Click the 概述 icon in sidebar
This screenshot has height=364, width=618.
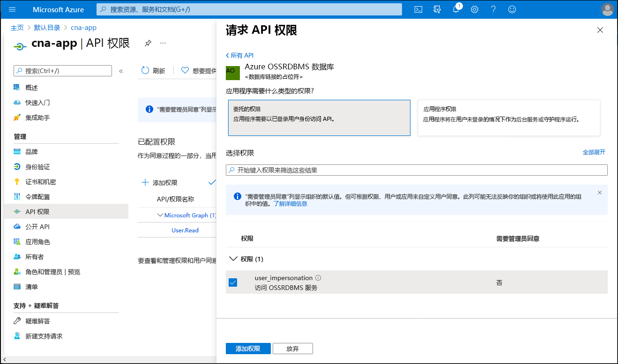click(x=17, y=88)
